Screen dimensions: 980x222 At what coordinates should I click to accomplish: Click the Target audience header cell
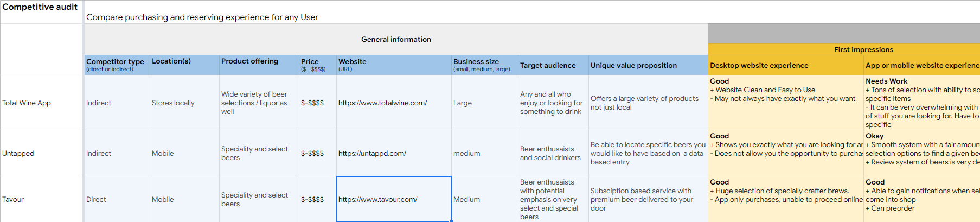(548, 66)
